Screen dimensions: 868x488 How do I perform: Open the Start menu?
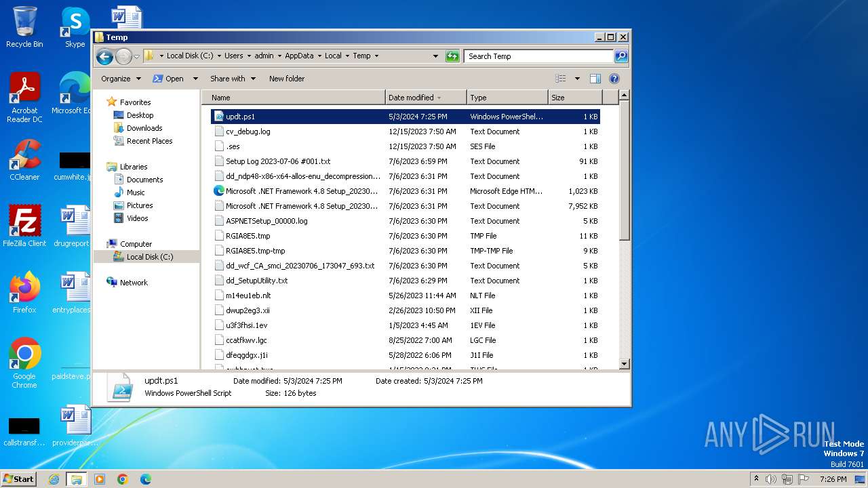click(18, 479)
